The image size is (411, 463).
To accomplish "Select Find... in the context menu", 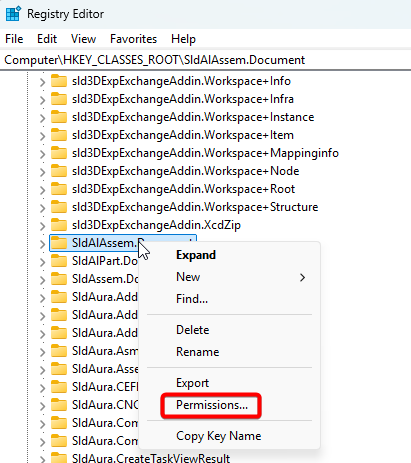I will (x=192, y=299).
